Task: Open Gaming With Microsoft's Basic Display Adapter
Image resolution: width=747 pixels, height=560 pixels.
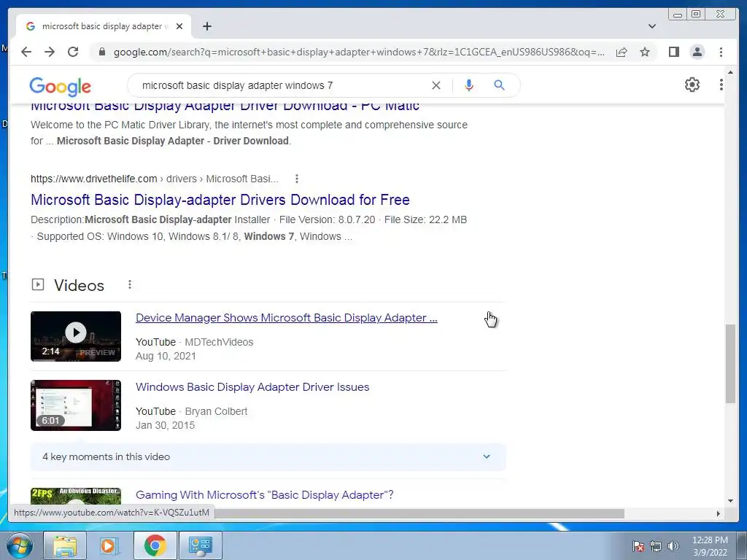Action: 264,495
